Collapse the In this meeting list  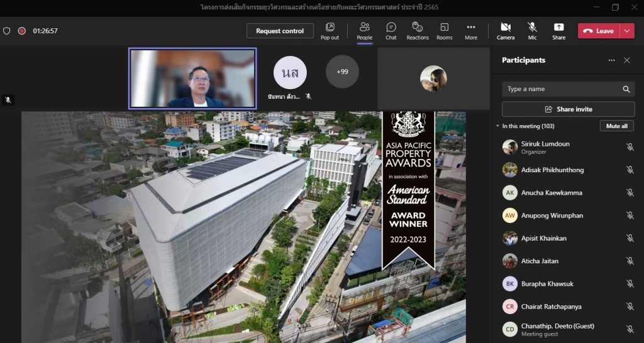coord(497,126)
